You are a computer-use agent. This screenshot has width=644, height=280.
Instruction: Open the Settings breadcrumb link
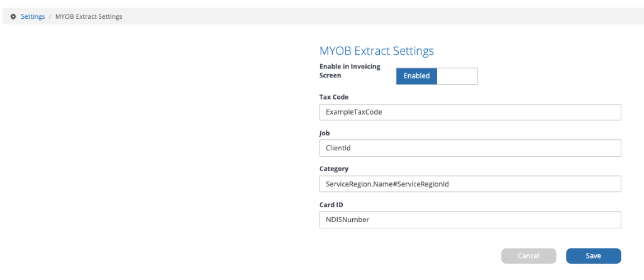tap(33, 17)
